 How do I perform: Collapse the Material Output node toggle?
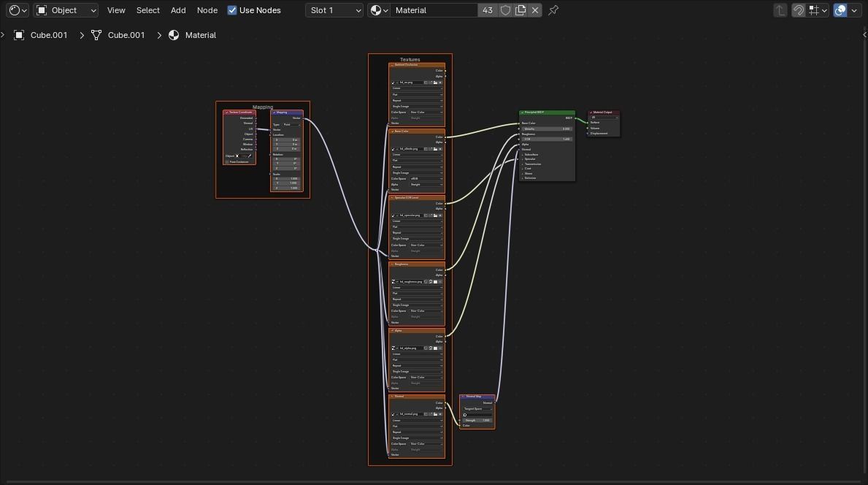point(591,112)
